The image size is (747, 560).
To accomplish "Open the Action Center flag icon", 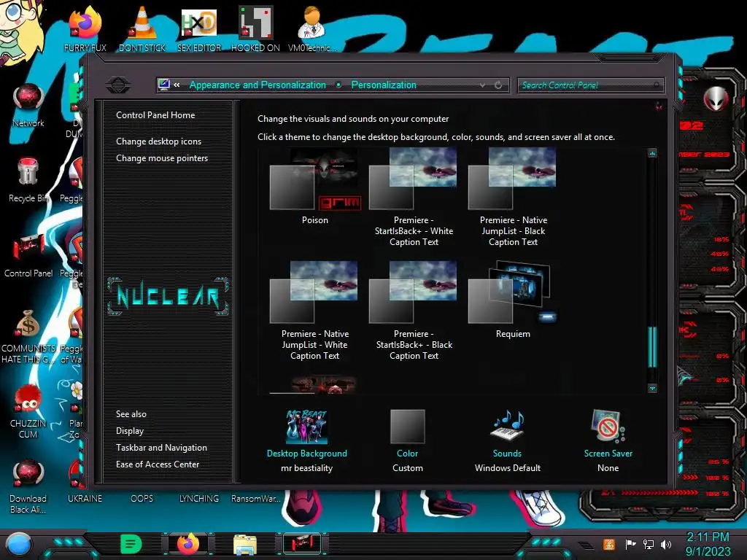I will (630, 544).
